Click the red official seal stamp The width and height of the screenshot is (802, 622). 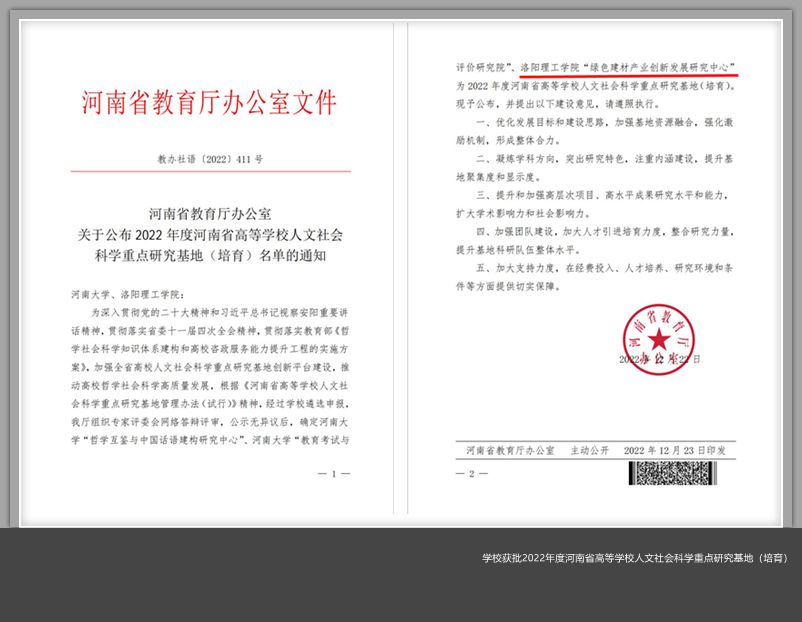(x=657, y=337)
